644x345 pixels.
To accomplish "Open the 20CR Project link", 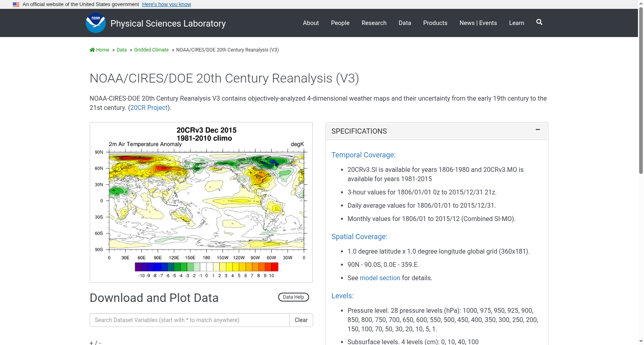I will pos(149,108).
